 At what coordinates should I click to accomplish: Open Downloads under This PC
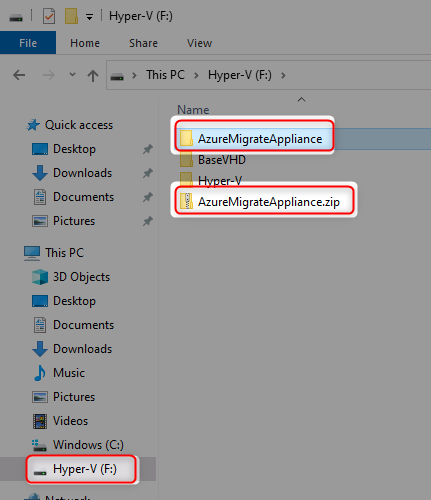tap(82, 349)
